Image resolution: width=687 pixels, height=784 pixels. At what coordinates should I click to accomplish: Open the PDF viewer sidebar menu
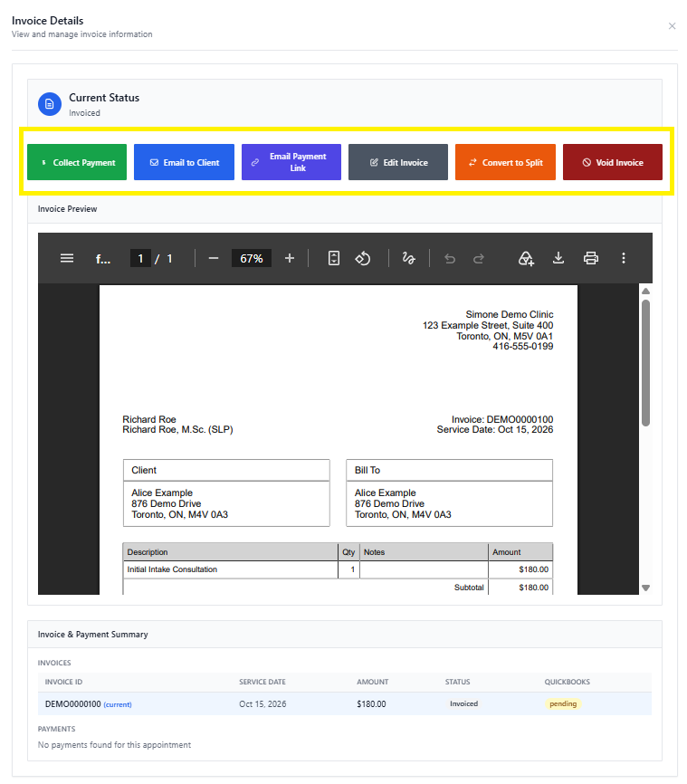point(67,259)
